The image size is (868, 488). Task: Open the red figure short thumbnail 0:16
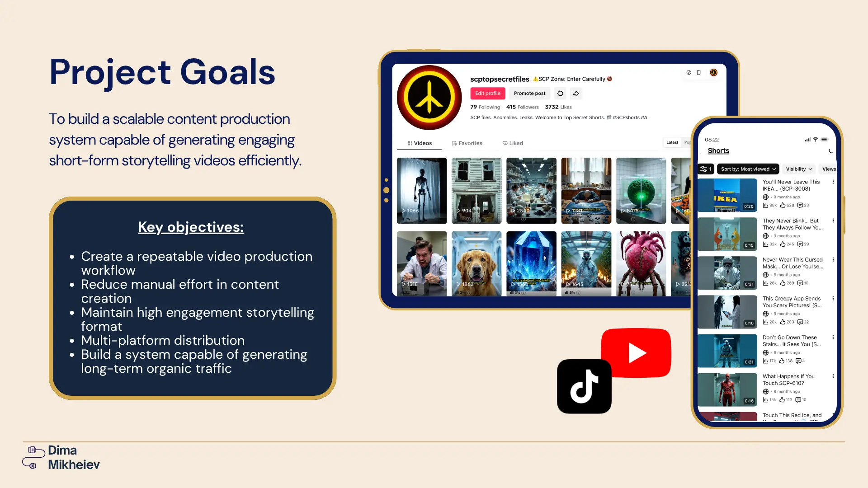point(727,389)
